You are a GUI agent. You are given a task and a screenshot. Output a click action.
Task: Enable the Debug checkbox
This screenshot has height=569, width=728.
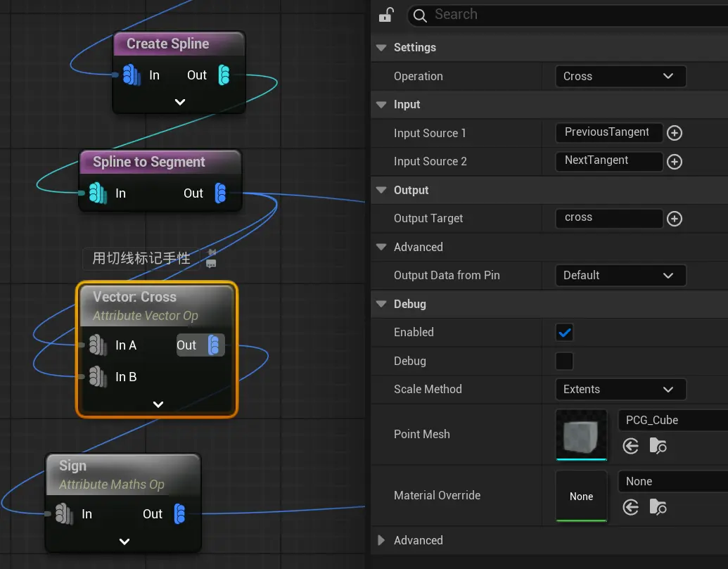pos(564,361)
